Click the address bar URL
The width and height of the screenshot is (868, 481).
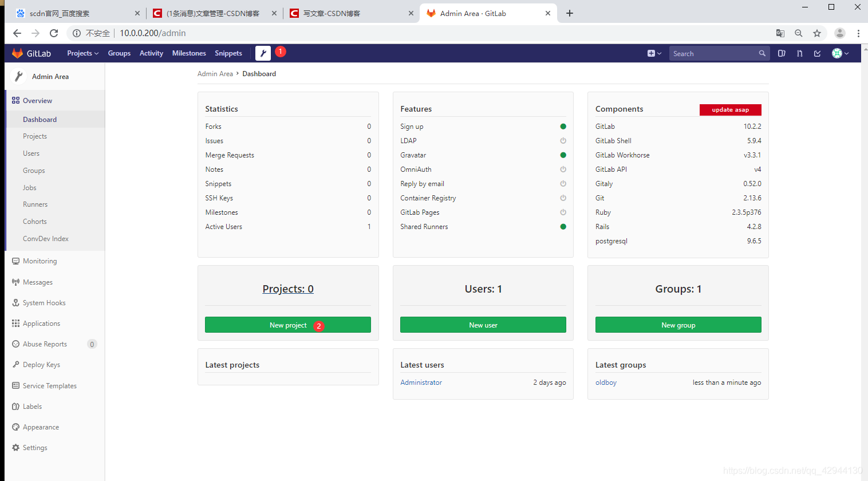152,33
